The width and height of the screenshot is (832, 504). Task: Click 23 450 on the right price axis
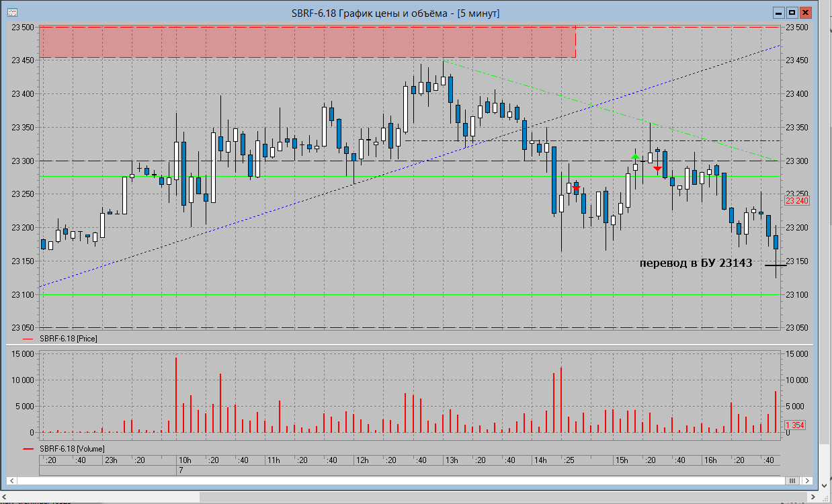coord(796,60)
